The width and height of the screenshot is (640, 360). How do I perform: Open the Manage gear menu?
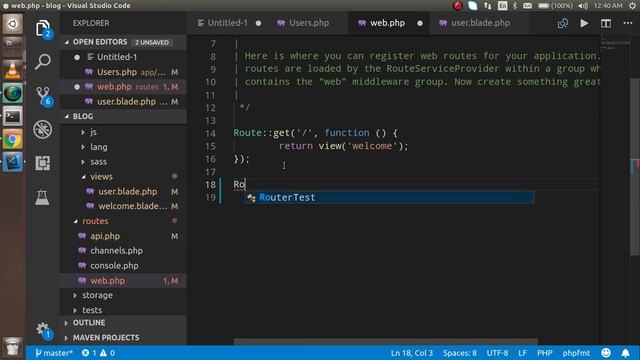42,330
